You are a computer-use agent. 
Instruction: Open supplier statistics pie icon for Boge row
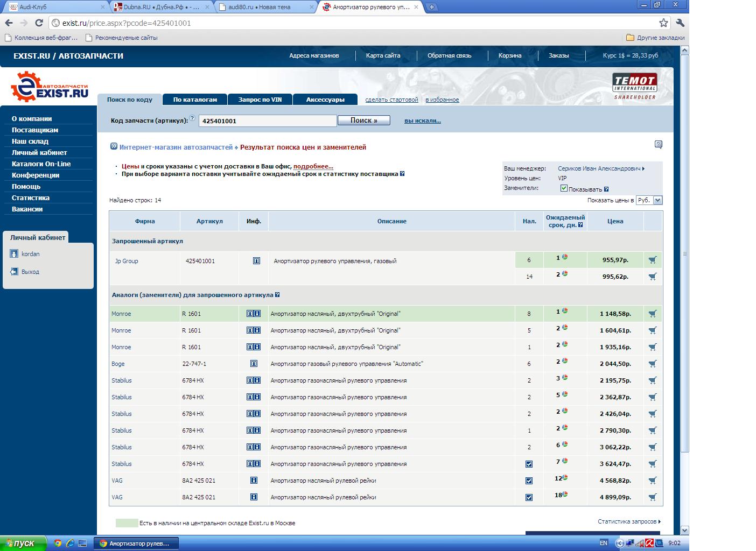click(565, 361)
